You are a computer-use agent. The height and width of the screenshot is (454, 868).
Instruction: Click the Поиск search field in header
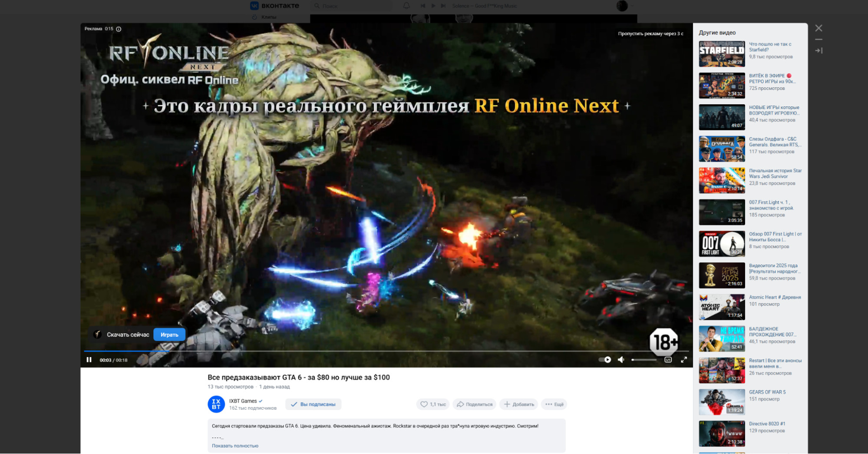352,6
